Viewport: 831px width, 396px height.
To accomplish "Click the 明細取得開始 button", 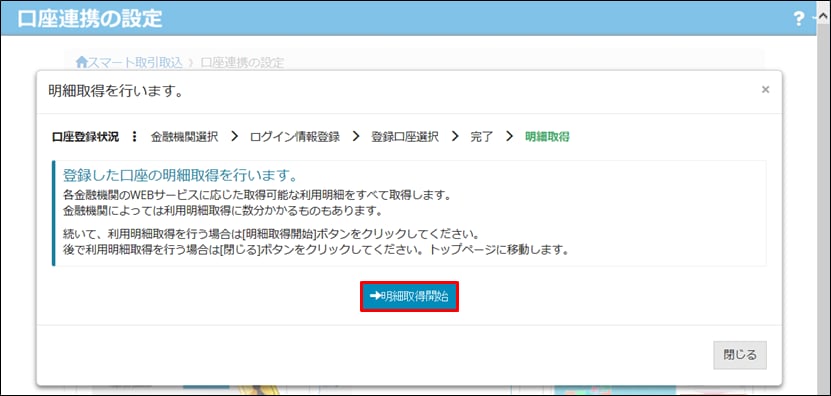I will (x=409, y=296).
